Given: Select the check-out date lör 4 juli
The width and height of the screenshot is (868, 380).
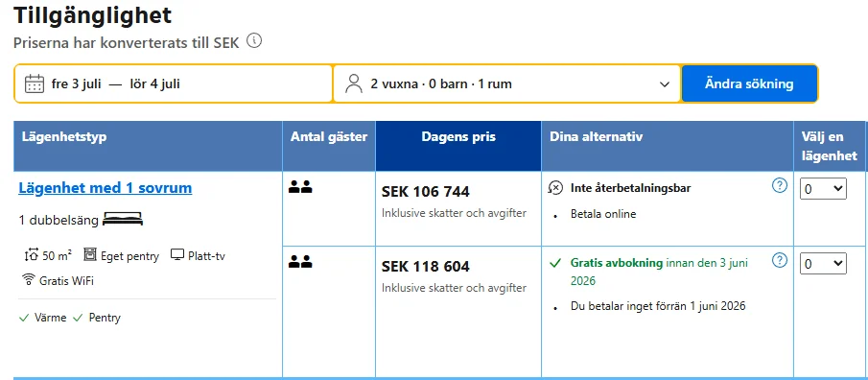Looking at the screenshot, I should [155, 84].
